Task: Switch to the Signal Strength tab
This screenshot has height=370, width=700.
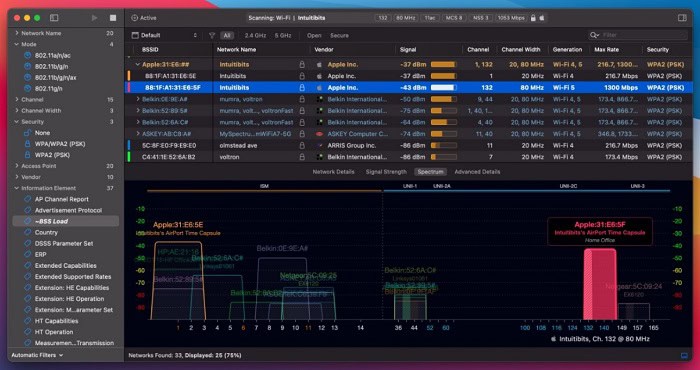Action: click(386, 172)
